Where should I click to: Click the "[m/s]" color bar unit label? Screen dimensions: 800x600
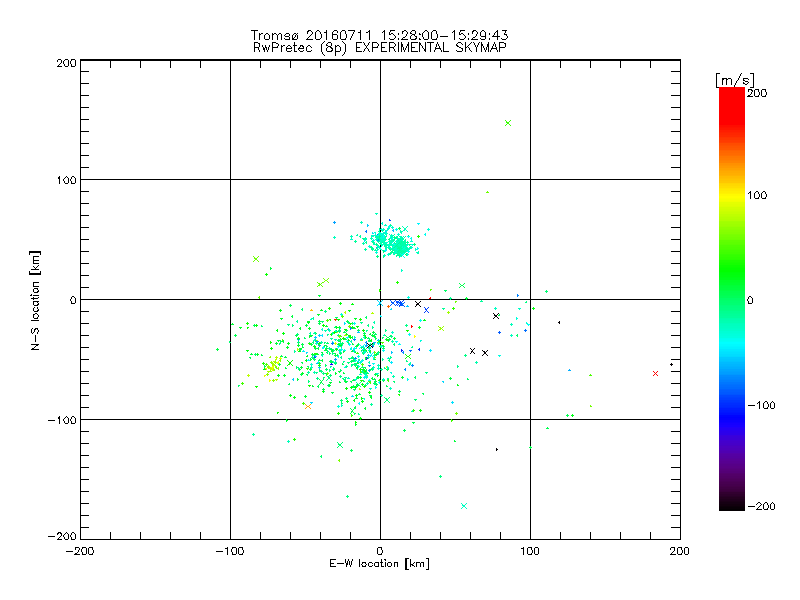735,80
